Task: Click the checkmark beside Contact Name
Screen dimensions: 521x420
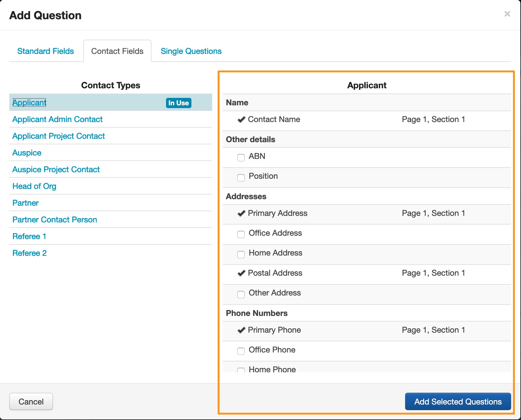Action: point(241,120)
